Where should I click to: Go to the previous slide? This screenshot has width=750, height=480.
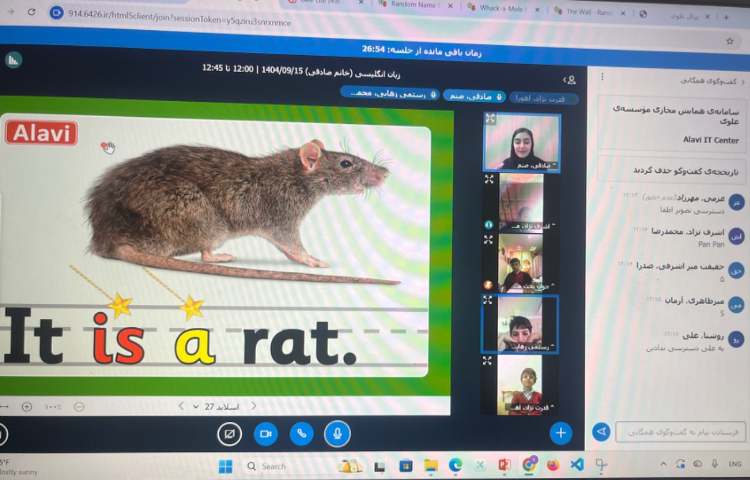pos(253,406)
